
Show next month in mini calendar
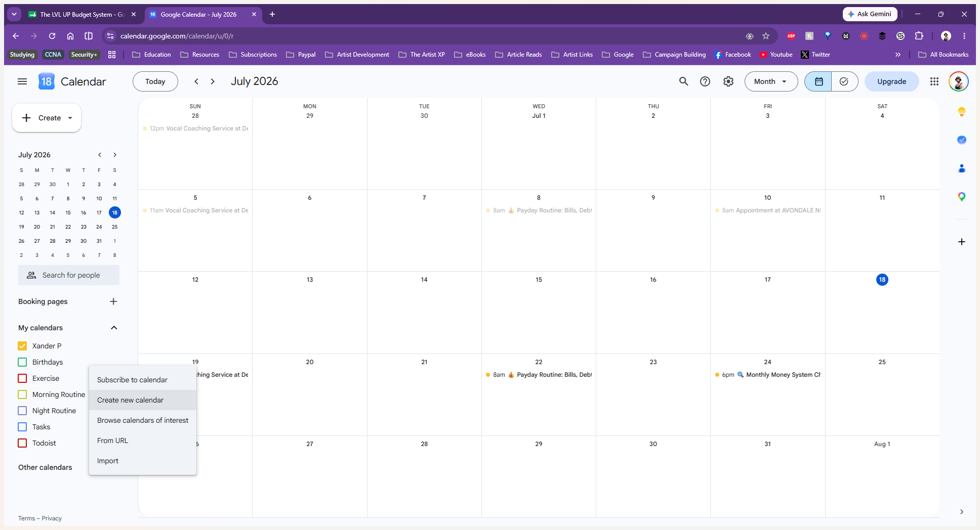[115, 155]
